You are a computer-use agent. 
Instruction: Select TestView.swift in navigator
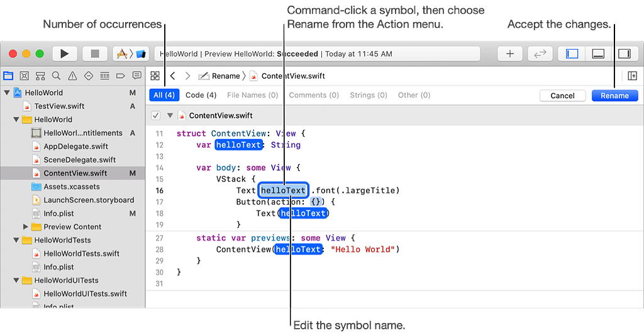pos(59,106)
